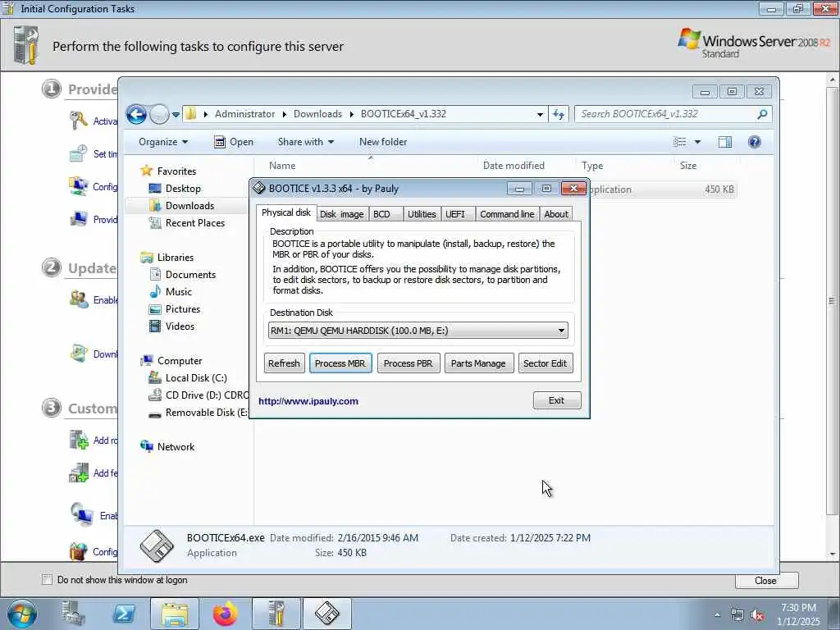This screenshot has height=630, width=840.
Task: Select the Physical disk tab
Action: (286, 212)
